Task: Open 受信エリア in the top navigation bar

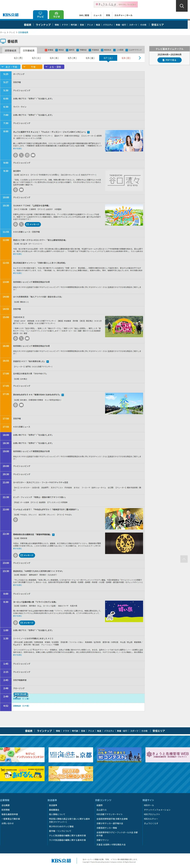Action: tap(158, 25)
